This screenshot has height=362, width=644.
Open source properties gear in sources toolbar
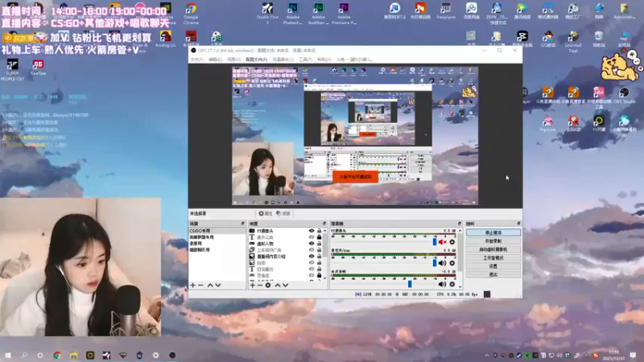point(268,285)
